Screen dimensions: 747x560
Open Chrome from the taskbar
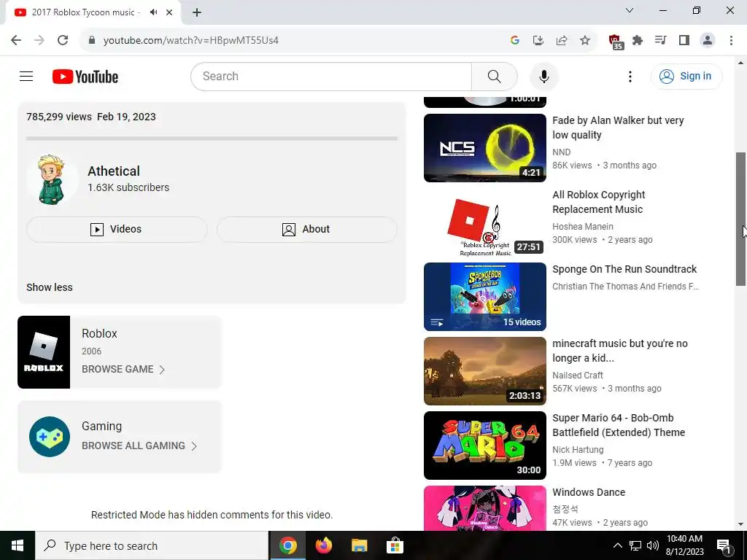[x=287, y=545]
